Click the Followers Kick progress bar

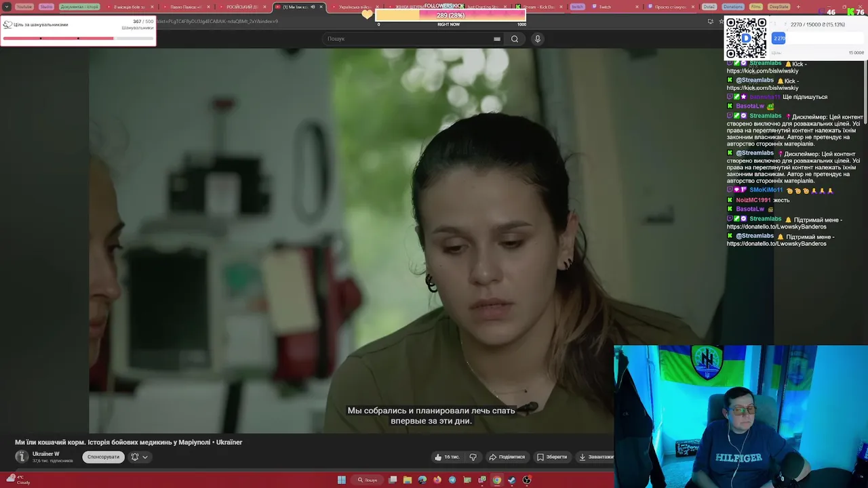click(450, 15)
